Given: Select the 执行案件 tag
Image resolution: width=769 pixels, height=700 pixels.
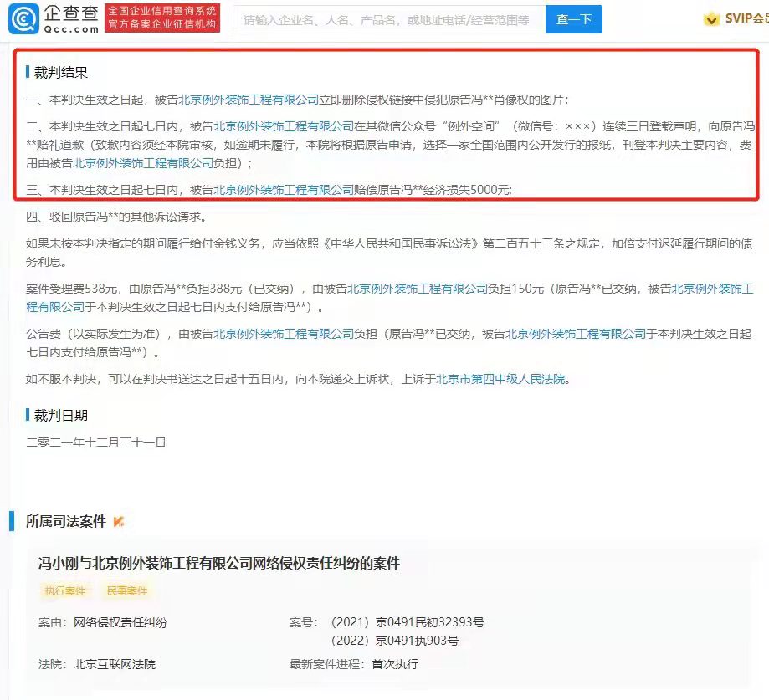Looking at the screenshot, I should tap(65, 590).
